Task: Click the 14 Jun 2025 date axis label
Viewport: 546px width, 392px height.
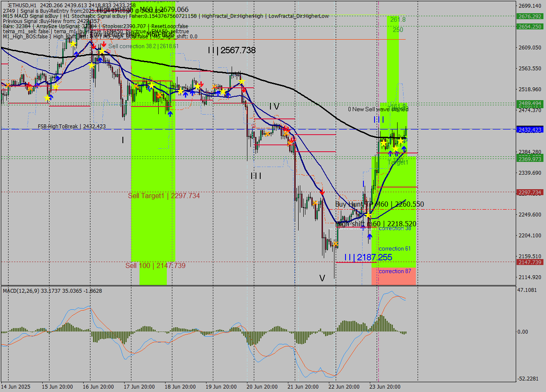Action: 15,387
